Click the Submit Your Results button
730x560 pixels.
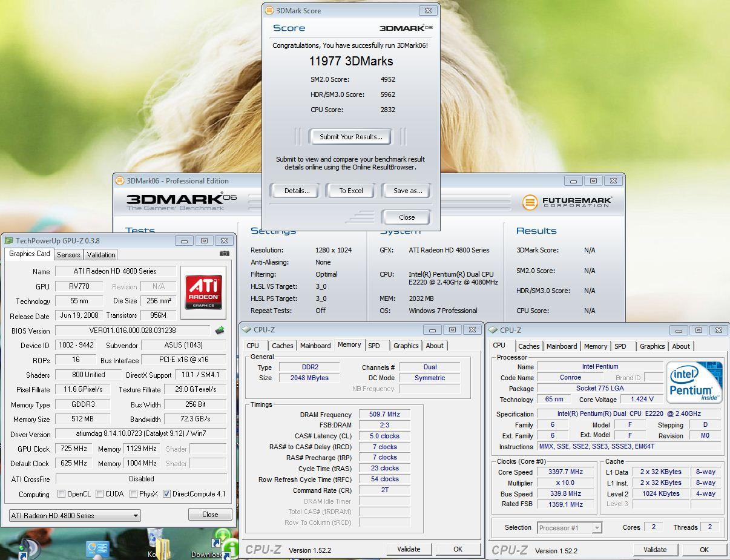(350, 137)
